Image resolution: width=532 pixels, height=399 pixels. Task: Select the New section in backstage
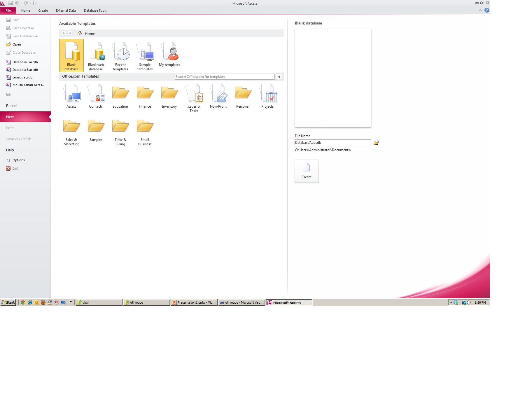coord(25,117)
